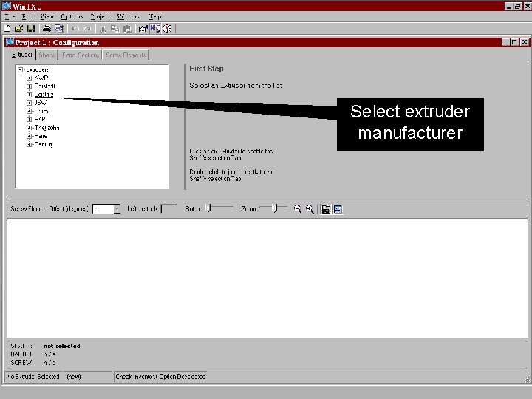532x399 pixels.
Task: Click the Left notch input field
Action: pos(168,209)
